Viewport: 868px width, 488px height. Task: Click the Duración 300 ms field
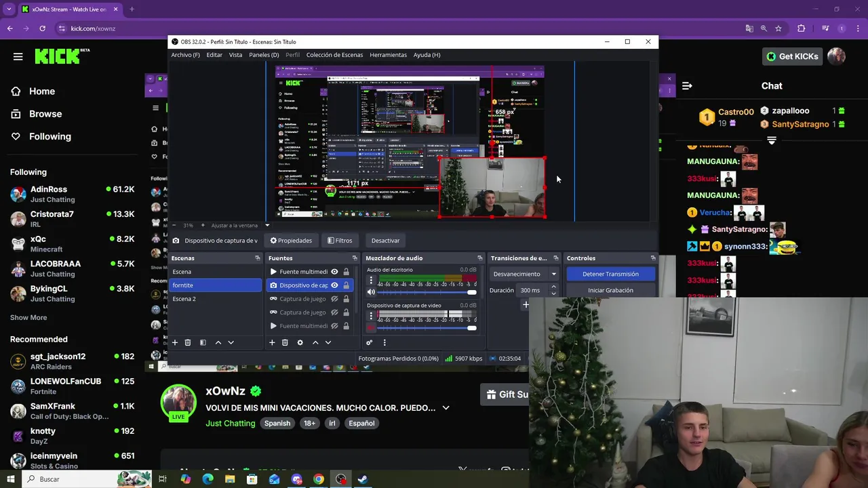click(x=532, y=290)
